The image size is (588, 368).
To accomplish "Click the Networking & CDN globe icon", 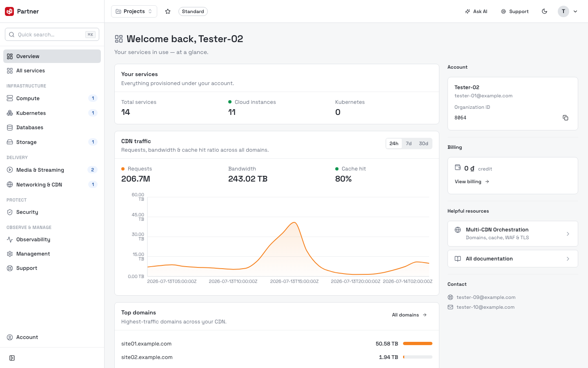I will tap(10, 185).
